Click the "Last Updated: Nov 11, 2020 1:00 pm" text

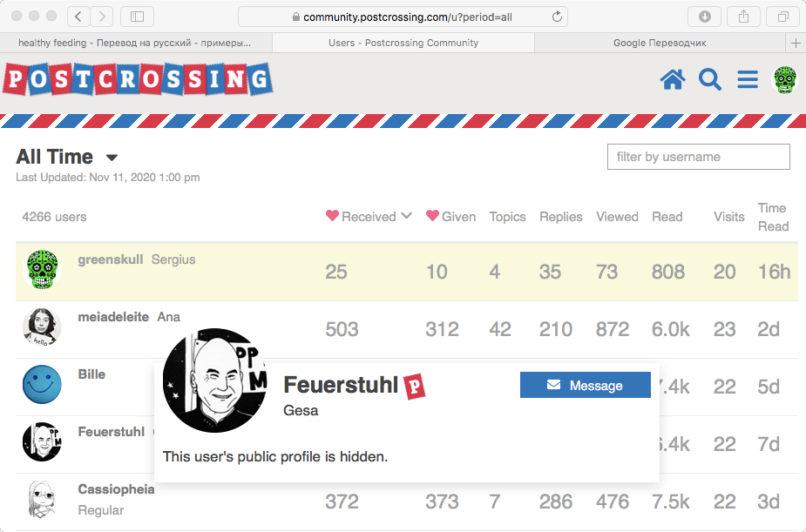coord(108,177)
